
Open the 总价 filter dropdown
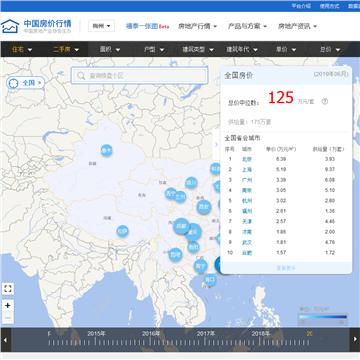pyautogui.click(x=330, y=49)
